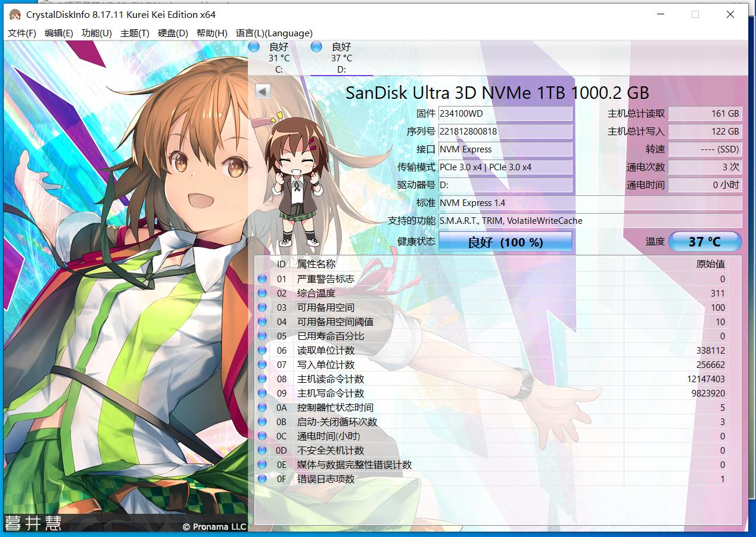756x537 pixels.
Task: Click the total host writes value 122 GB
Action: 705,131
